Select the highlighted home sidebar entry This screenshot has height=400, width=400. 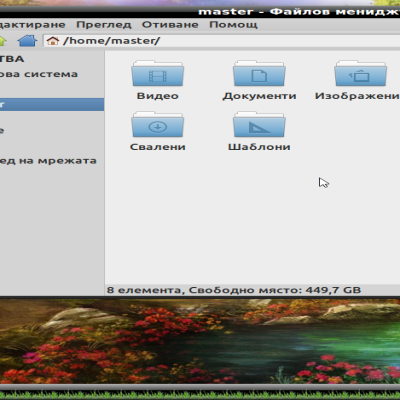coord(52,104)
